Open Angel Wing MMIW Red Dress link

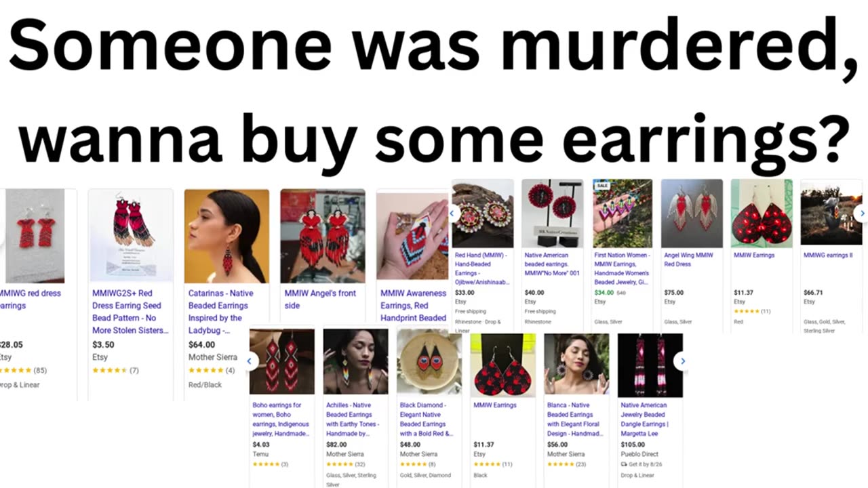[x=688, y=260]
